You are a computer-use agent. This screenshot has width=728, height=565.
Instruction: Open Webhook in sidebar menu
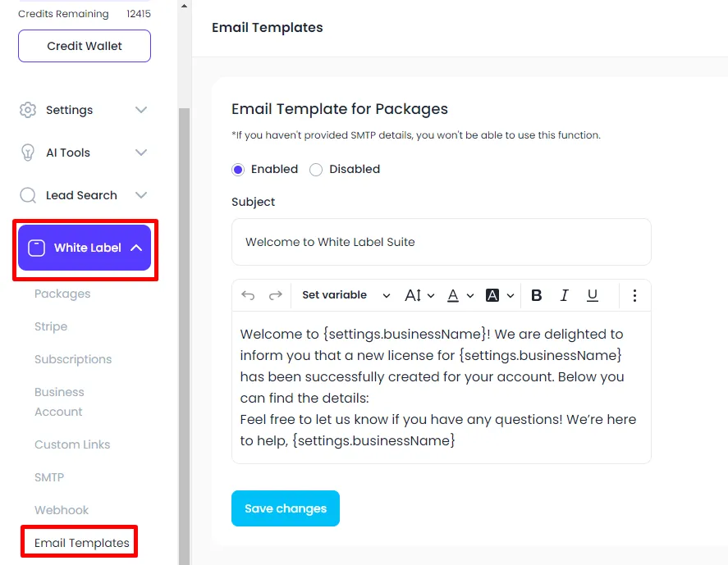62,510
